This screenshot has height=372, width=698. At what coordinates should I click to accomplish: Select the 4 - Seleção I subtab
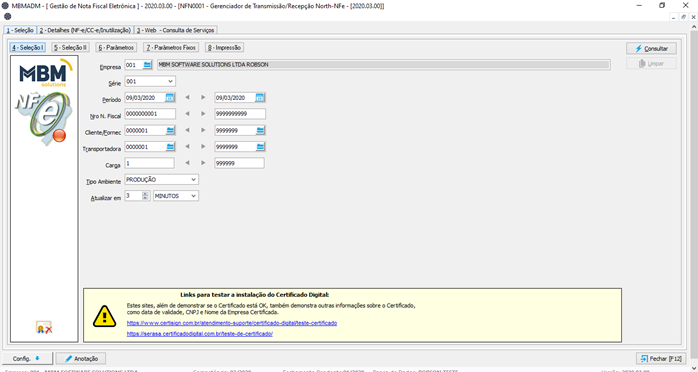[28, 48]
